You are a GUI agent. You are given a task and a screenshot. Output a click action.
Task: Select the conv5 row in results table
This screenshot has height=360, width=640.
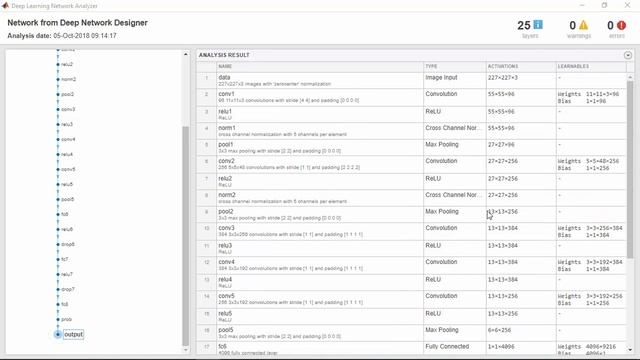pyautogui.click(x=411, y=299)
